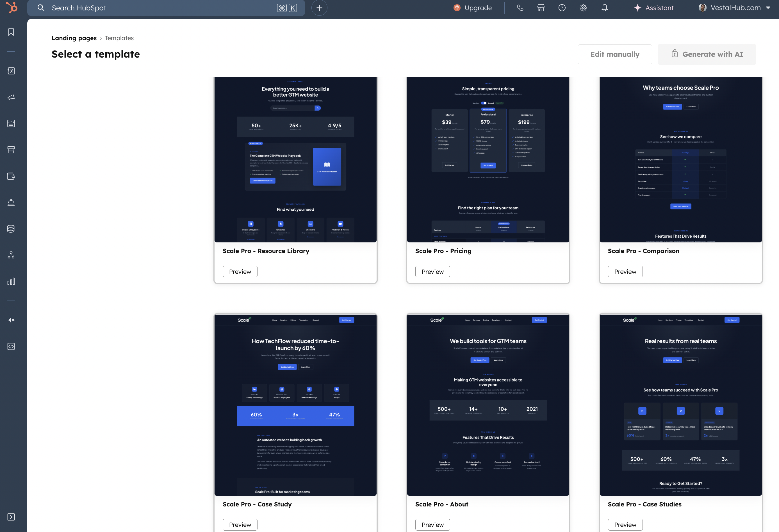Preview the Scale Pro - Pricing template
Viewport: 779px width, 532px height.
[x=432, y=272]
